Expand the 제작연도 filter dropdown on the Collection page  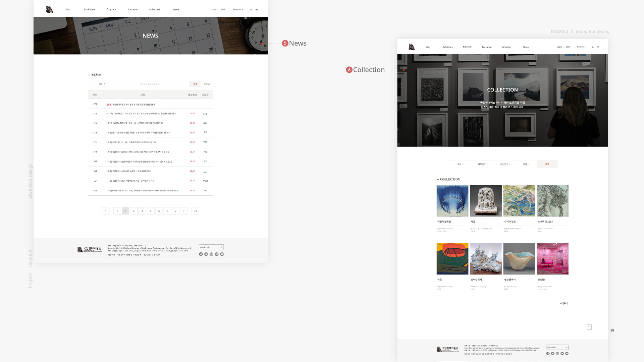(x=483, y=164)
